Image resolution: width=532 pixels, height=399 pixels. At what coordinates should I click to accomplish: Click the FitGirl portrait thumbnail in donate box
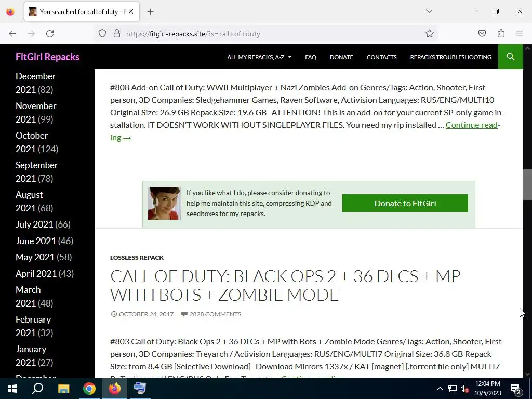coord(164,203)
